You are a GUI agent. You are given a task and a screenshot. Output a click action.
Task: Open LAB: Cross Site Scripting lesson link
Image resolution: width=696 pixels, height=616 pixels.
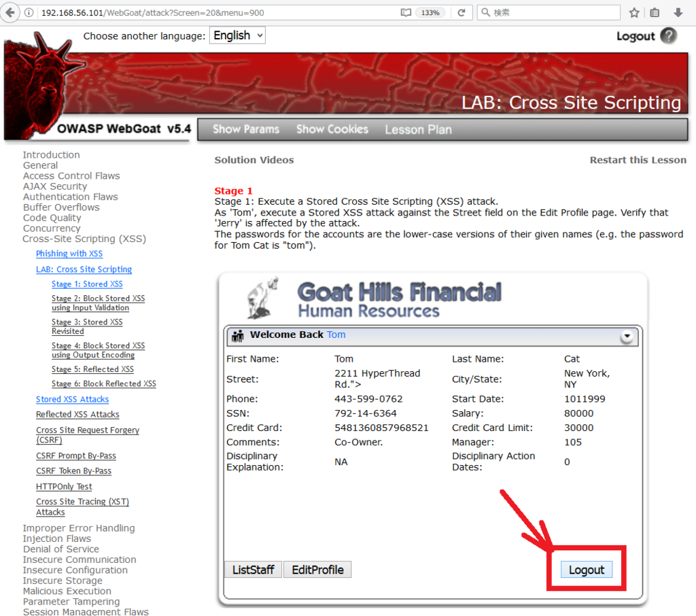pos(84,269)
